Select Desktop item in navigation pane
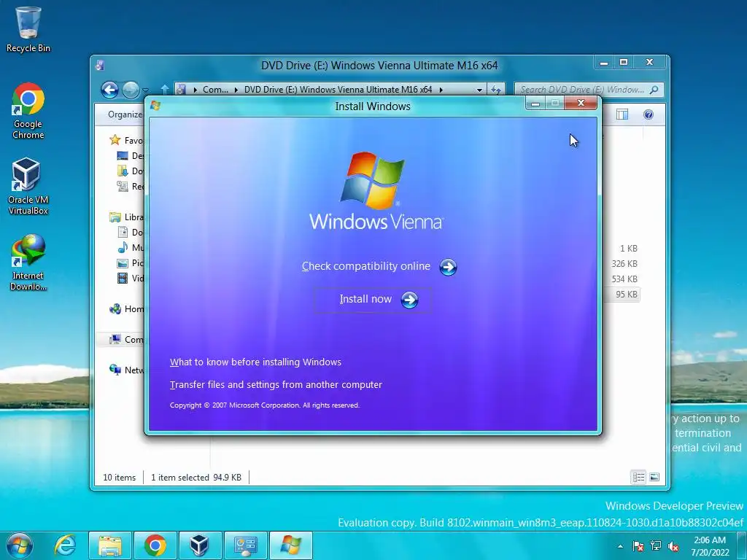Viewport: 747px width, 560px height. pyautogui.click(x=130, y=156)
